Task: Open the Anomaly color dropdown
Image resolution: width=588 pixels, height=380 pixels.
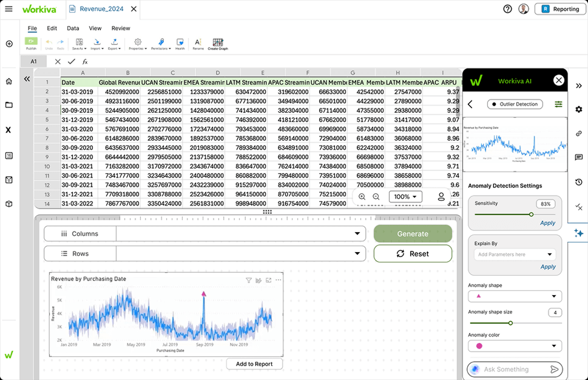Action: point(515,346)
